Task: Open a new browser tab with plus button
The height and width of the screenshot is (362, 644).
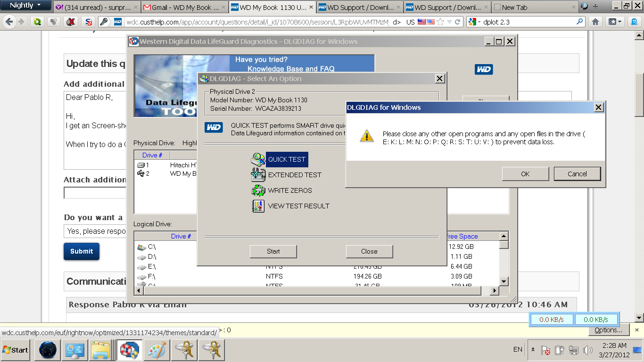Action: click(x=595, y=7)
